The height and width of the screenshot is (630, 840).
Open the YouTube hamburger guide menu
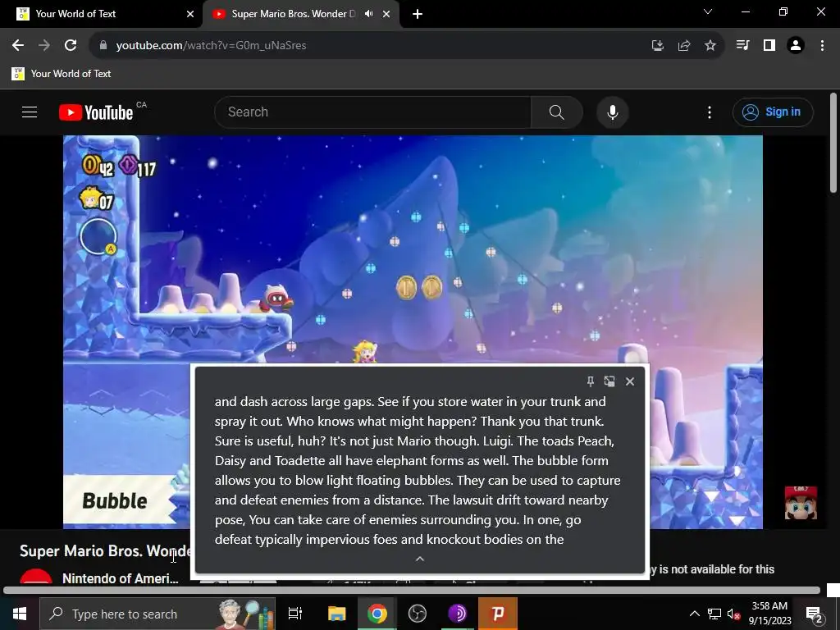click(30, 112)
